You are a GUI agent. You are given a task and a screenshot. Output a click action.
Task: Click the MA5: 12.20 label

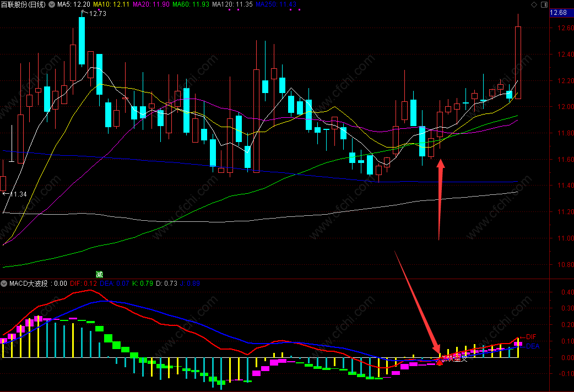[74, 4]
